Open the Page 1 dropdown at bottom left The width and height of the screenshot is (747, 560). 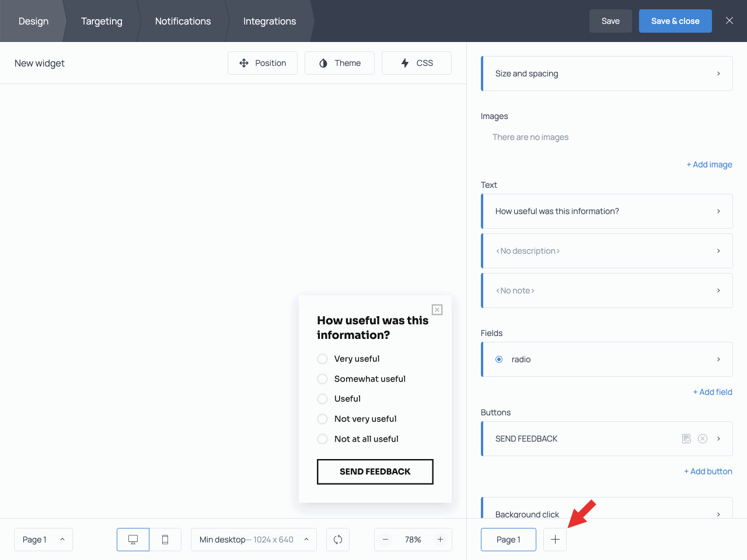[x=43, y=540]
